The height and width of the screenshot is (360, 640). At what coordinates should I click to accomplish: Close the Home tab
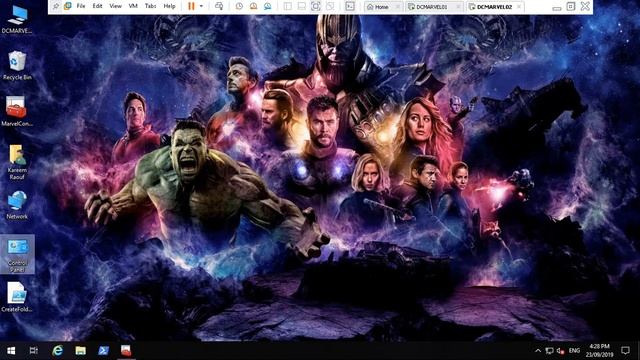398,7
